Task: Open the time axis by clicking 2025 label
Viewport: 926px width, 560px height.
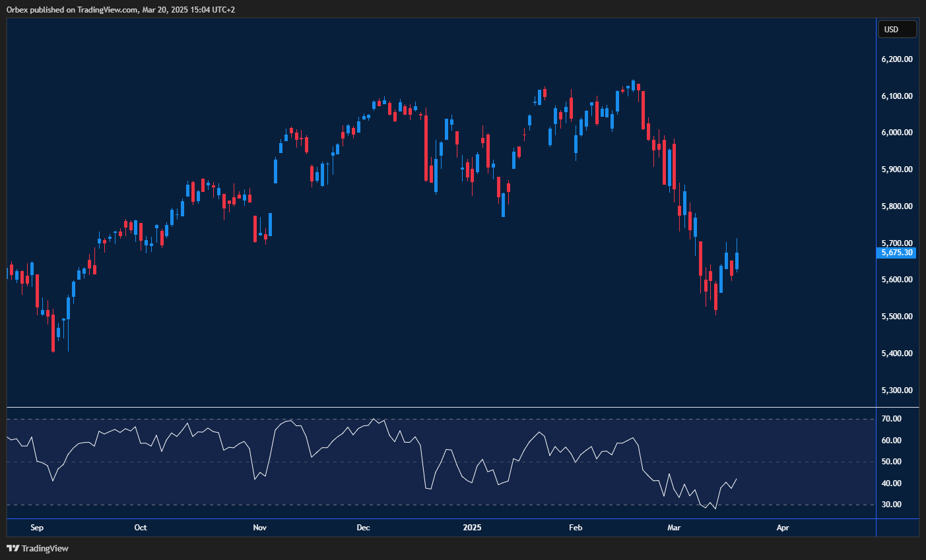Action: 471,528
